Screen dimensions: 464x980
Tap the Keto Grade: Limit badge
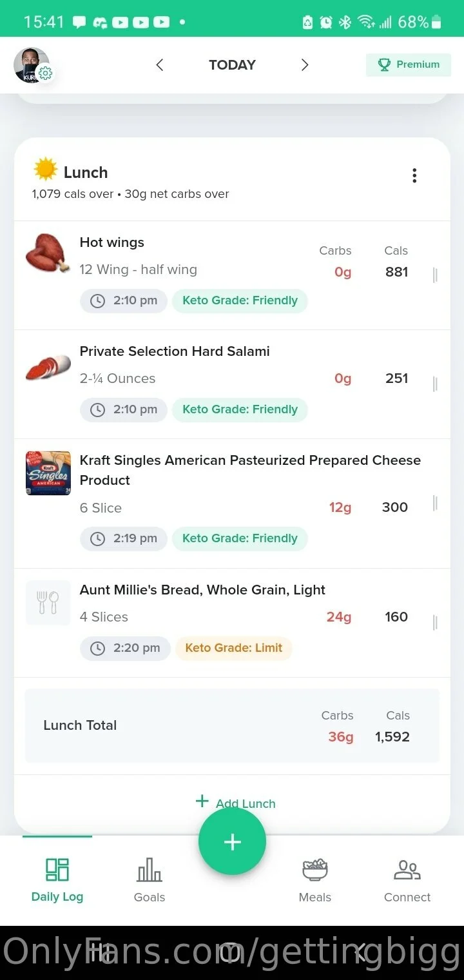[233, 648]
